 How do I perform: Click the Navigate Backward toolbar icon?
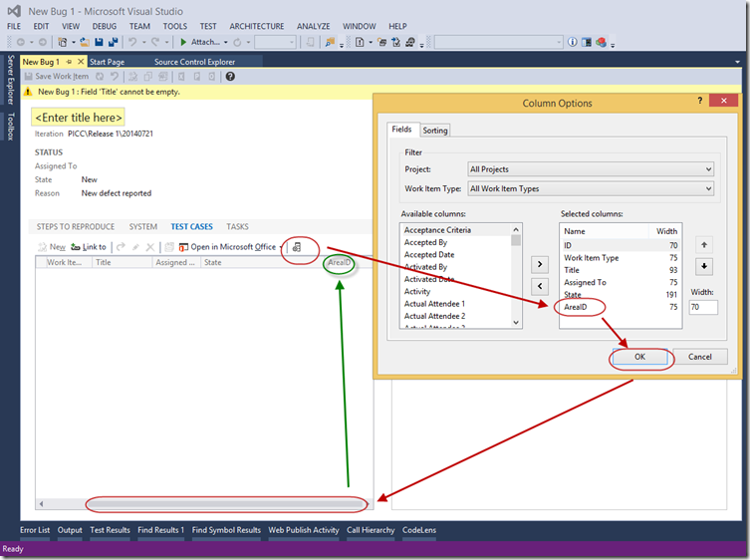pyautogui.click(x=20, y=42)
